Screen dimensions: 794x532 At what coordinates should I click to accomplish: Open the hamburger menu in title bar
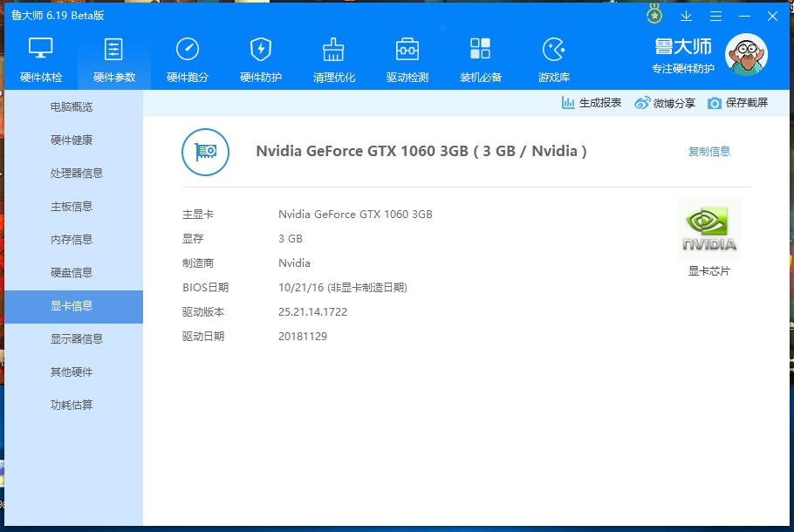pos(715,16)
